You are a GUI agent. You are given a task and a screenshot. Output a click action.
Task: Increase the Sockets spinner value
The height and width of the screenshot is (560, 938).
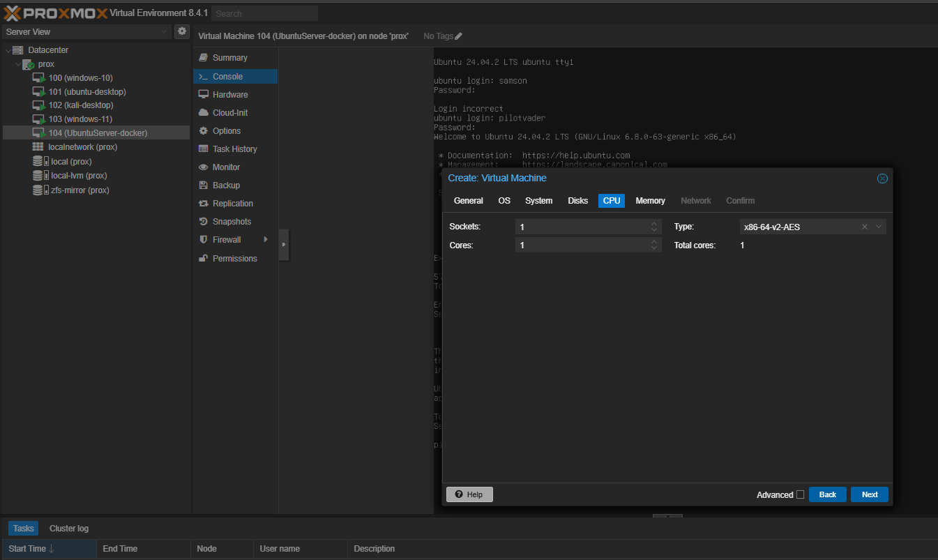coord(654,224)
